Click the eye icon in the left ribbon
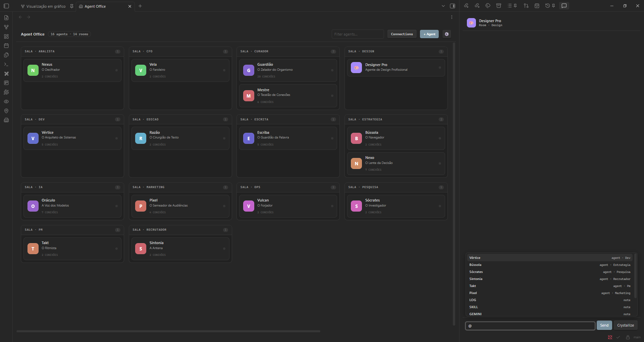This screenshot has height=342, width=644. 6,102
